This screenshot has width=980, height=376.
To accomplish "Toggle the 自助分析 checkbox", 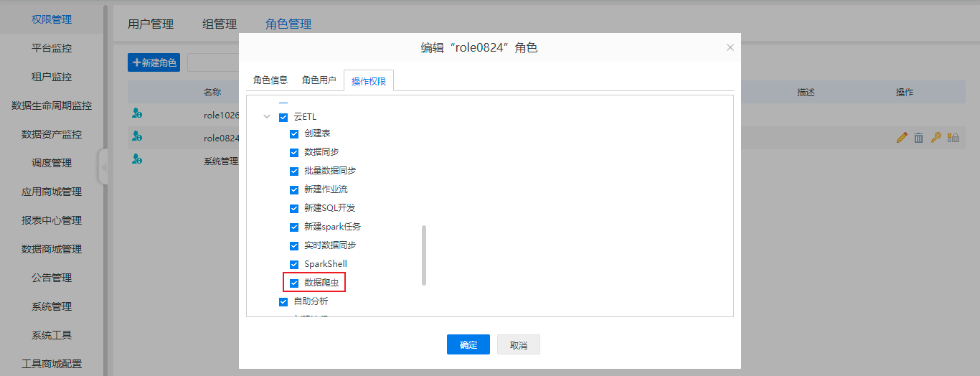I will pyautogui.click(x=283, y=301).
